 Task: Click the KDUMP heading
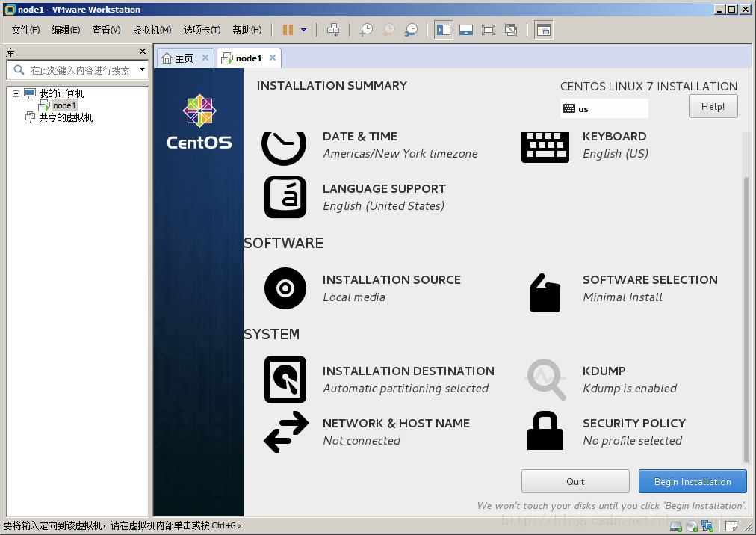(x=604, y=371)
